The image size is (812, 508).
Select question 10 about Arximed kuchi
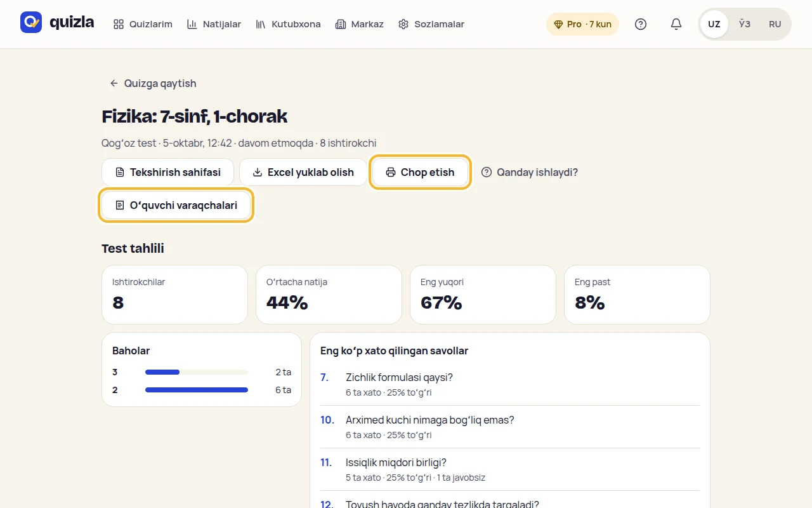point(510,427)
